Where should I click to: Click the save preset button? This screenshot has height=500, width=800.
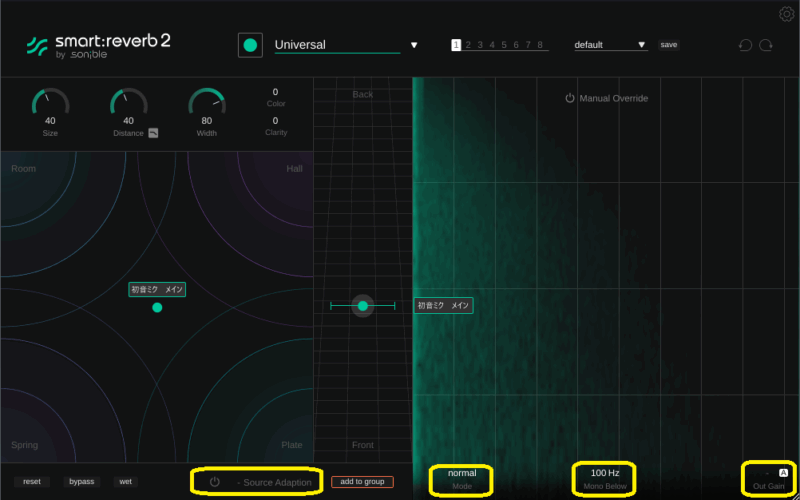(668, 45)
